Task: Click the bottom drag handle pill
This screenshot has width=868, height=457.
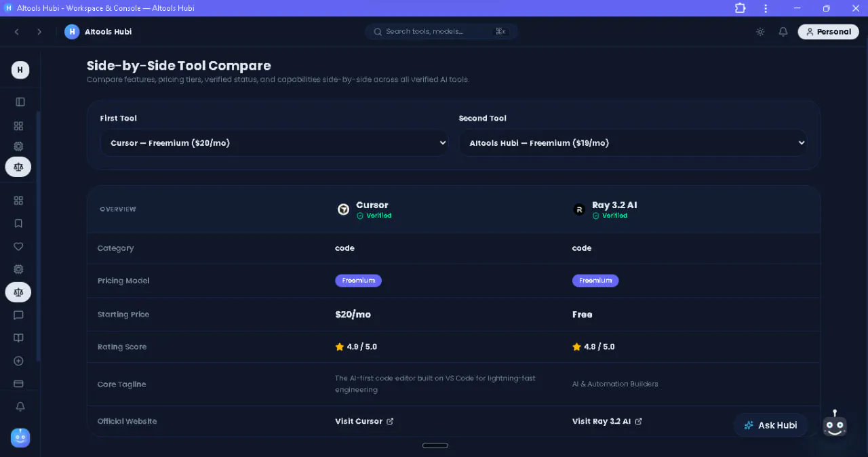Action: (x=435, y=445)
